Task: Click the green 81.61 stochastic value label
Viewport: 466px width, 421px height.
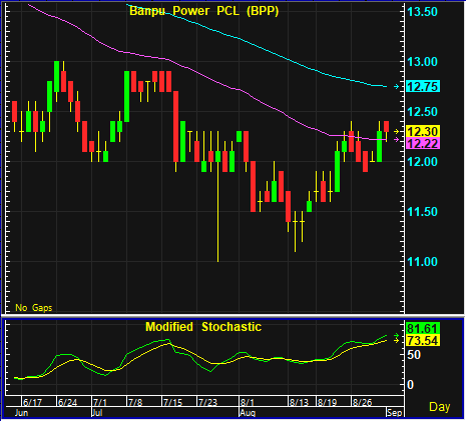Action: point(422,328)
